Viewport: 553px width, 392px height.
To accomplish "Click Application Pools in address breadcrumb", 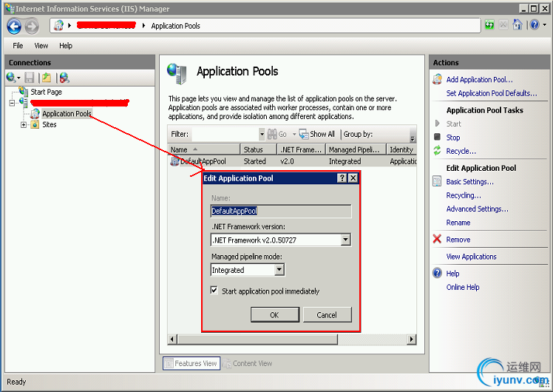I will tap(176, 26).
